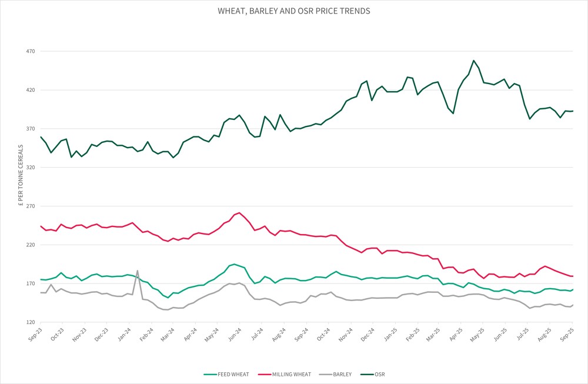
Task: Click the OSR line's highest peak
Action: click(x=474, y=61)
